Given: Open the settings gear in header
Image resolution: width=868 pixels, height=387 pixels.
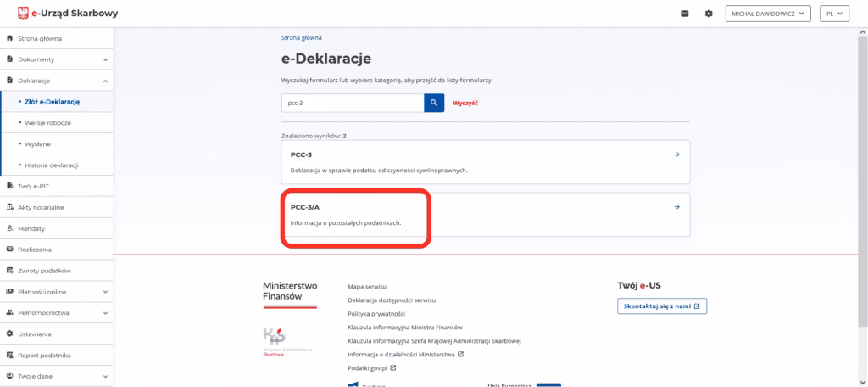Looking at the screenshot, I should pos(709,14).
